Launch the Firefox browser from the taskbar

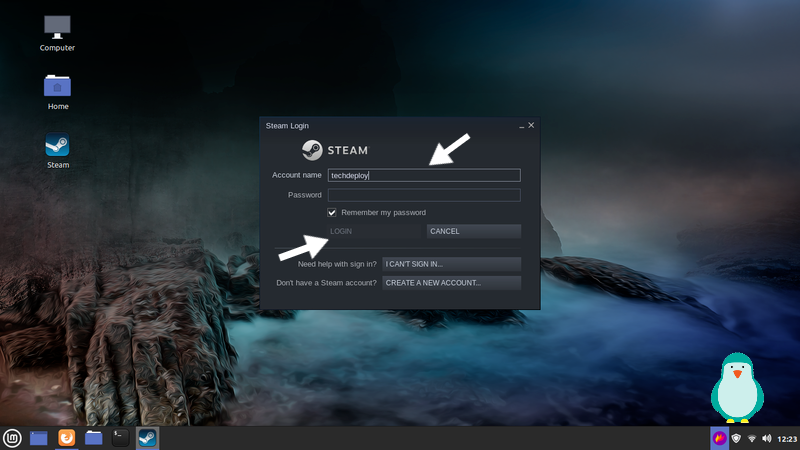(x=66, y=438)
